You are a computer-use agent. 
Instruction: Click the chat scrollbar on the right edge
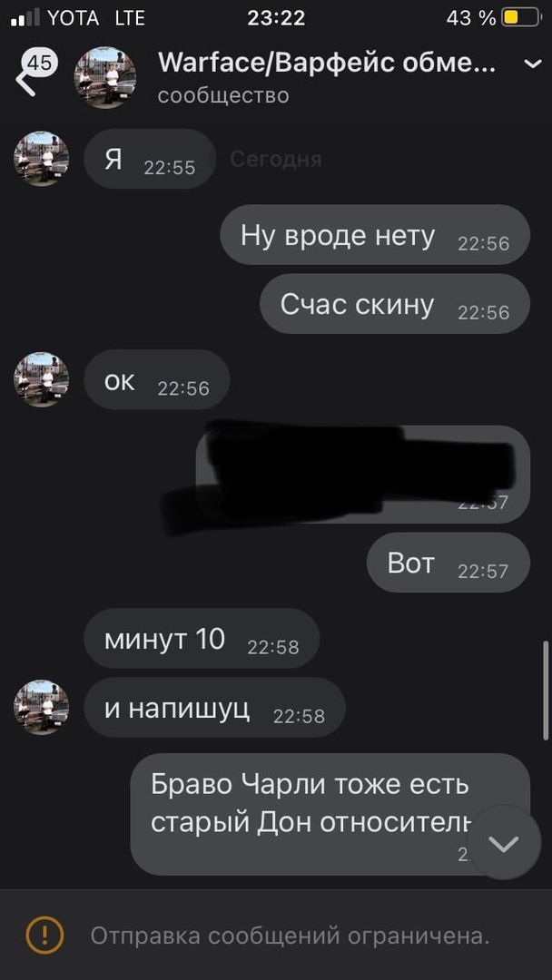546,691
